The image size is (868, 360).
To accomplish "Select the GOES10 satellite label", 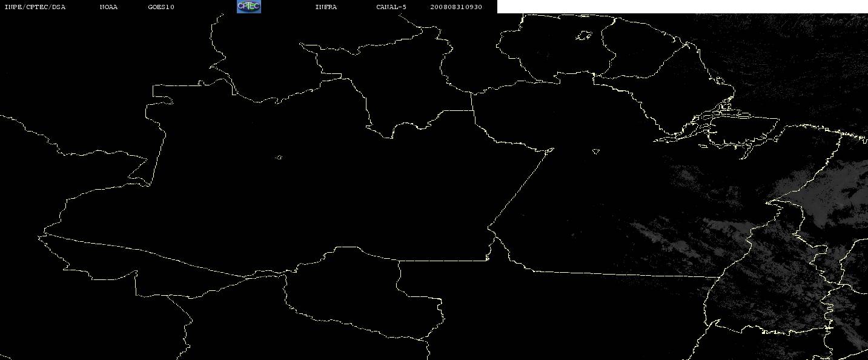I will click(161, 7).
